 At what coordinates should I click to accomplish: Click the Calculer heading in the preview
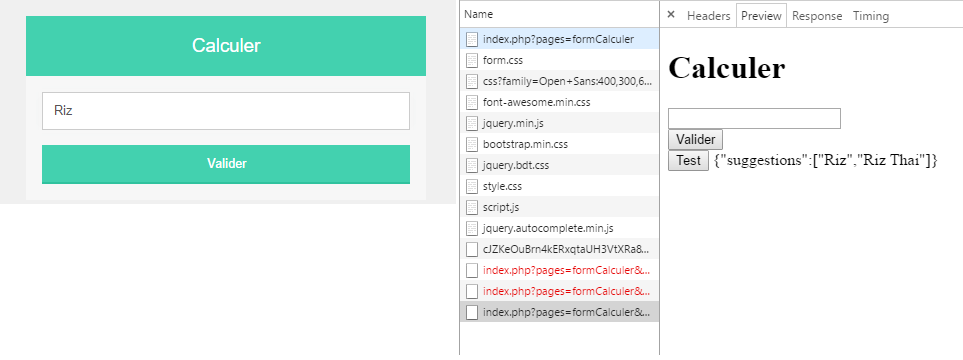(x=727, y=68)
